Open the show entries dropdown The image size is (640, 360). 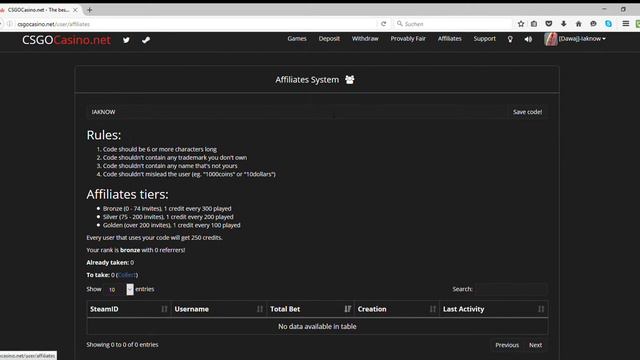(x=118, y=289)
